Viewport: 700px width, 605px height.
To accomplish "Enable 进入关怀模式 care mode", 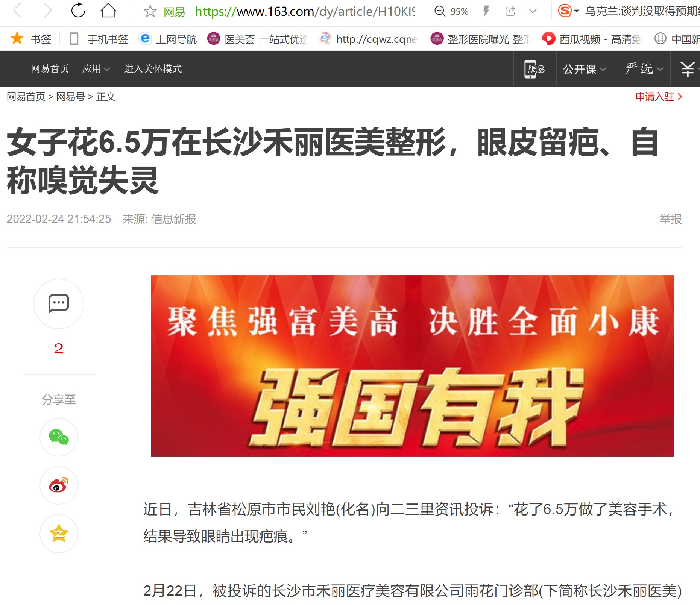I will click(x=153, y=69).
